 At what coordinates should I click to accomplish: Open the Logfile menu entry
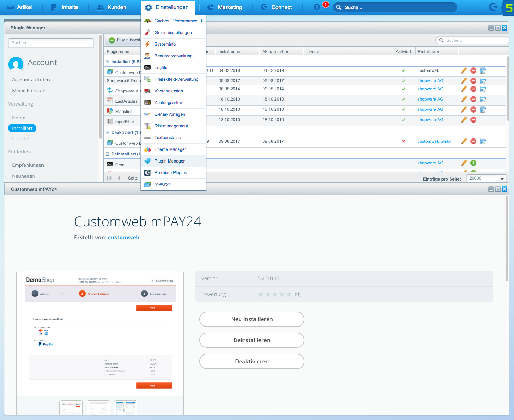173,68
